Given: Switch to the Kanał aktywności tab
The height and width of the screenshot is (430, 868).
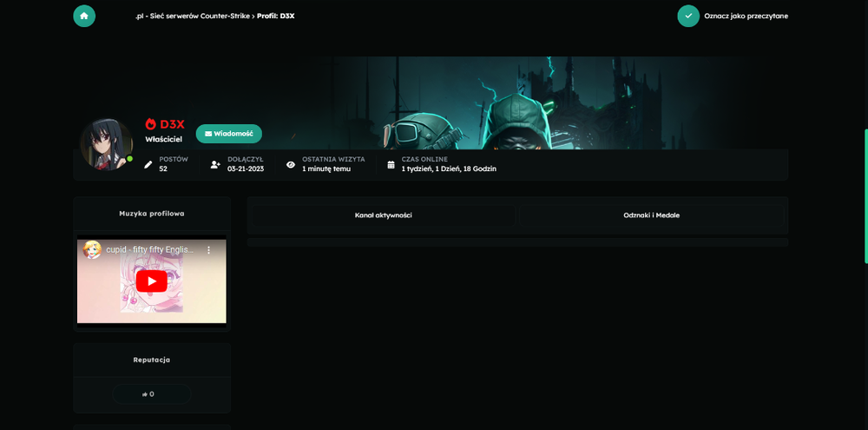Looking at the screenshot, I should [383, 215].
